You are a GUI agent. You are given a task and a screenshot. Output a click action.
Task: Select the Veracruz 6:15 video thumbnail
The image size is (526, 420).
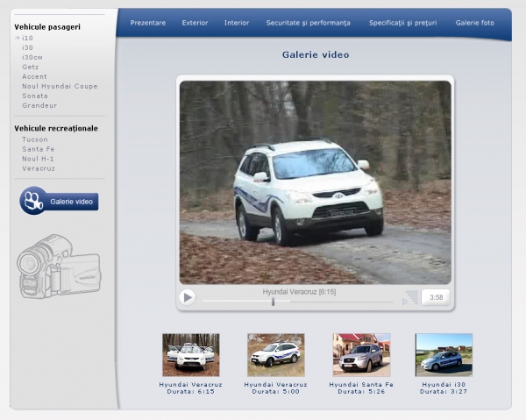pos(191,355)
